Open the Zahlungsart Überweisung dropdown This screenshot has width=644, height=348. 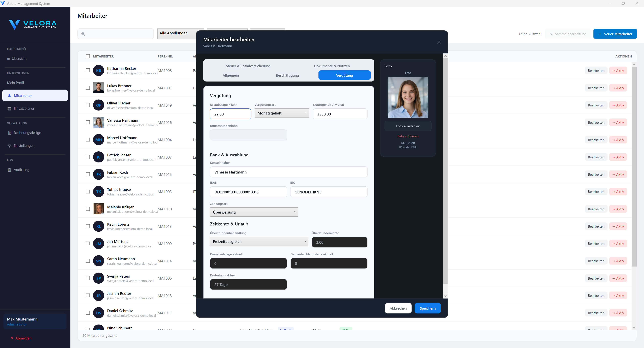coord(254,212)
